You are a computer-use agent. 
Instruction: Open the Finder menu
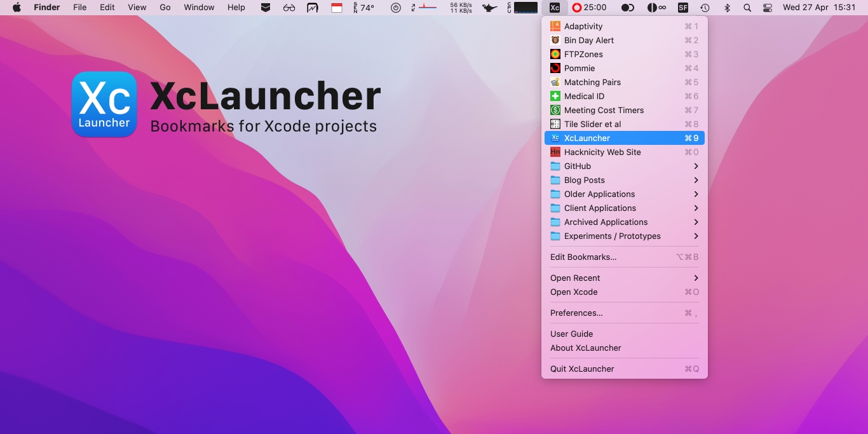[x=46, y=8]
